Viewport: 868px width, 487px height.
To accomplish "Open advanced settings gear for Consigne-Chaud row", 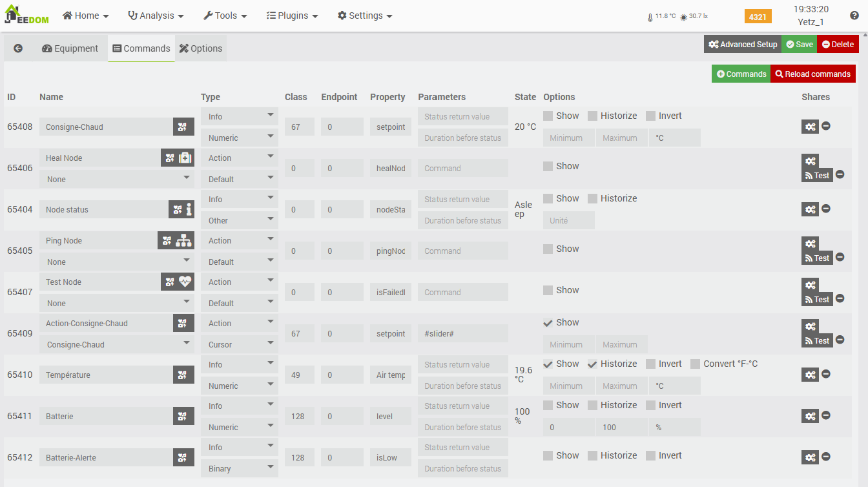I will 810,127.
